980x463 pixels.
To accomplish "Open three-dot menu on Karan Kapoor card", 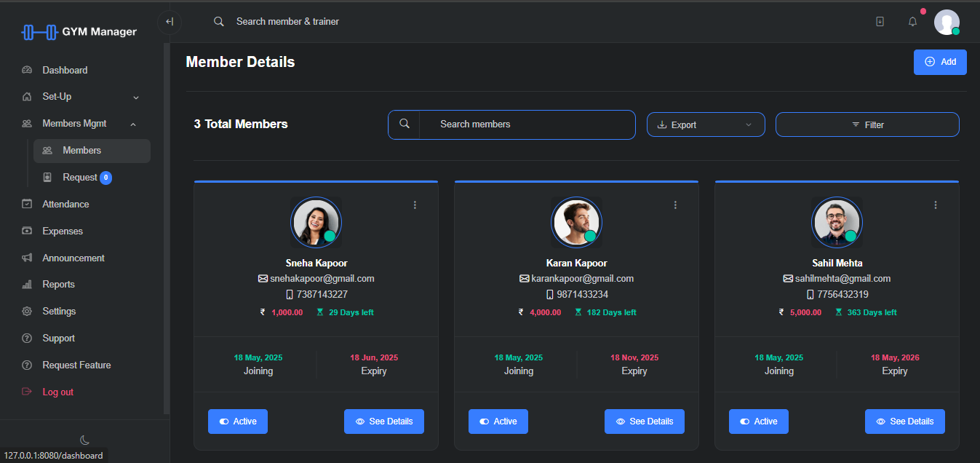I will [675, 205].
